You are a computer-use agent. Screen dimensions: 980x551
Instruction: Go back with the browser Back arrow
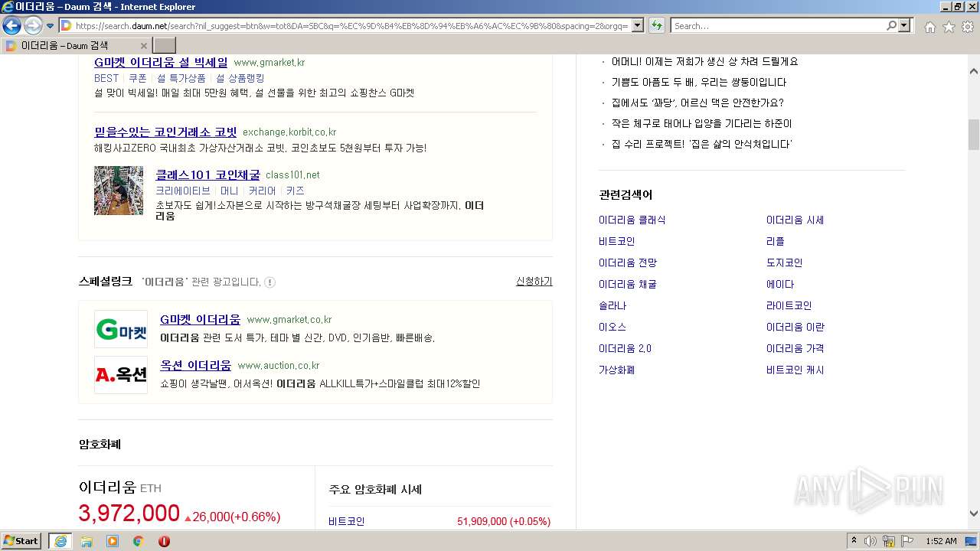click(x=11, y=26)
